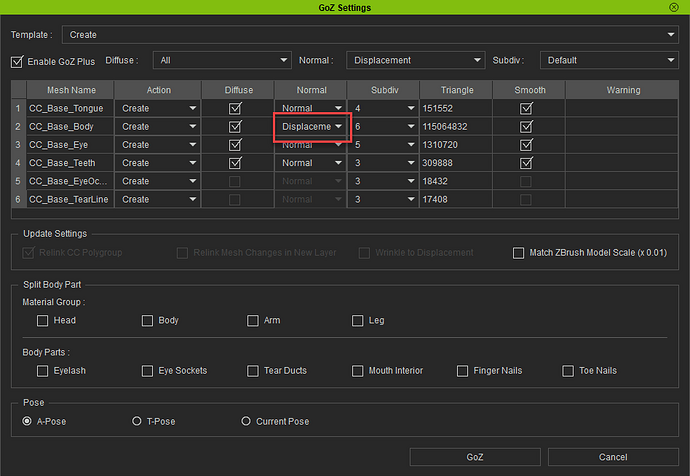690x476 pixels.
Task: Select the T-Pose radio button
Action: (137, 421)
